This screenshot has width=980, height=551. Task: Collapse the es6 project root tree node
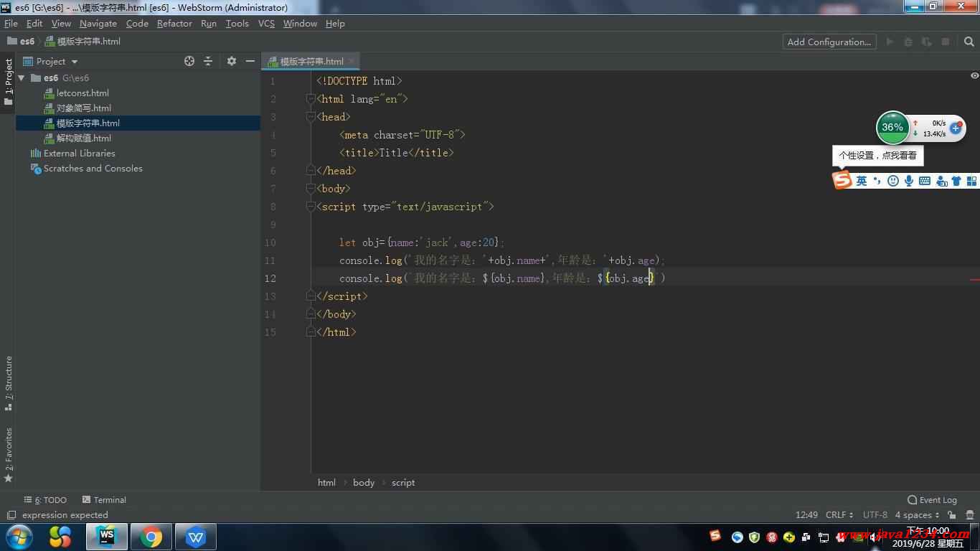[22, 78]
